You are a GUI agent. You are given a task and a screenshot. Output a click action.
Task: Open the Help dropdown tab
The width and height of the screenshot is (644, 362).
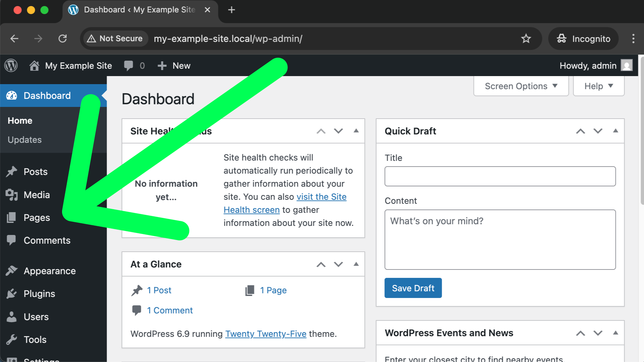tap(598, 86)
